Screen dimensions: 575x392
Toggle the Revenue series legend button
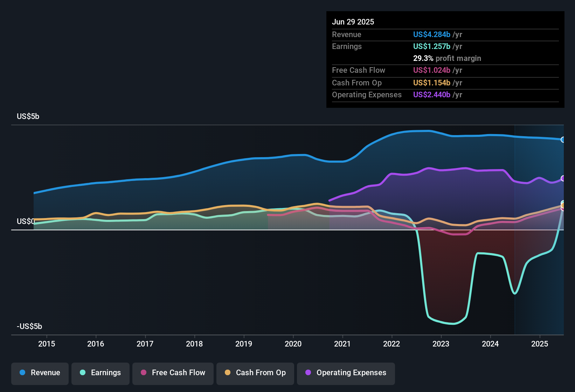pos(40,373)
